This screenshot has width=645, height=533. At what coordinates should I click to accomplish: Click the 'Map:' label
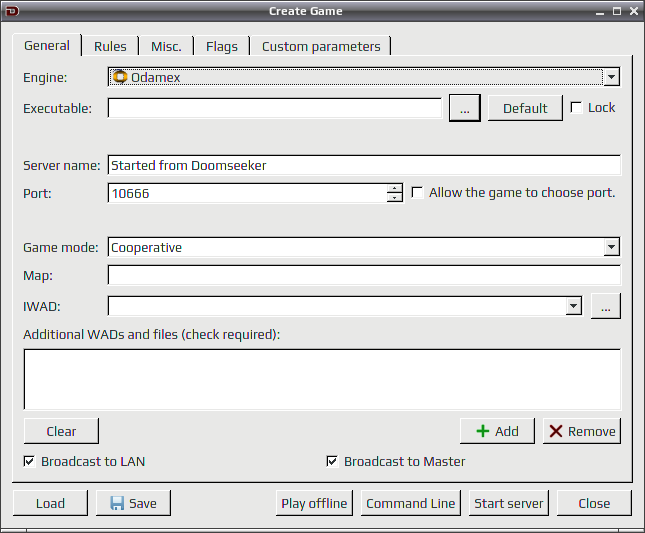(x=38, y=275)
